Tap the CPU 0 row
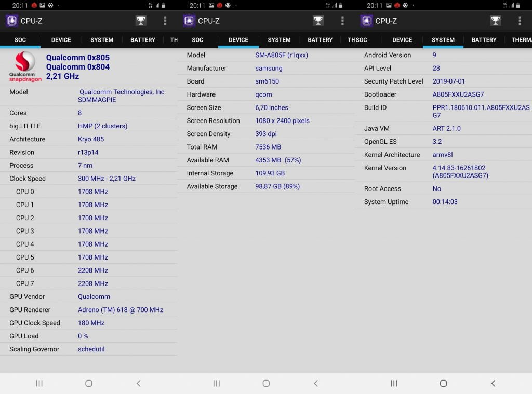The image size is (532, 394). (88, 192)
